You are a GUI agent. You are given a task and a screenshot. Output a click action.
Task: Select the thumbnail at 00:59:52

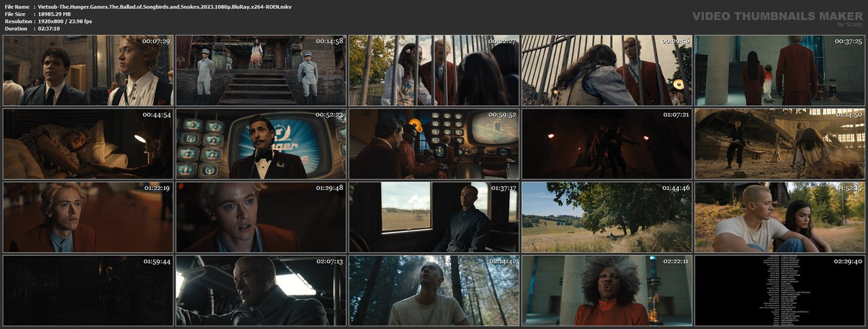point(434,144)
